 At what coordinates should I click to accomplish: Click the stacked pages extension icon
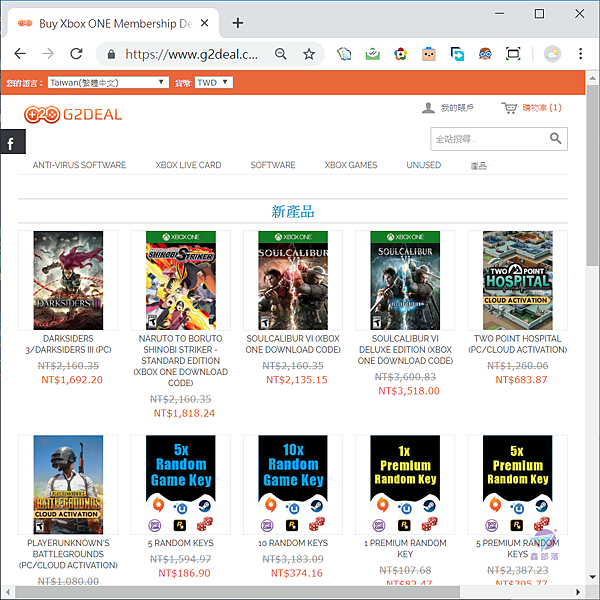pyautogui.click(x=344, y=54)
